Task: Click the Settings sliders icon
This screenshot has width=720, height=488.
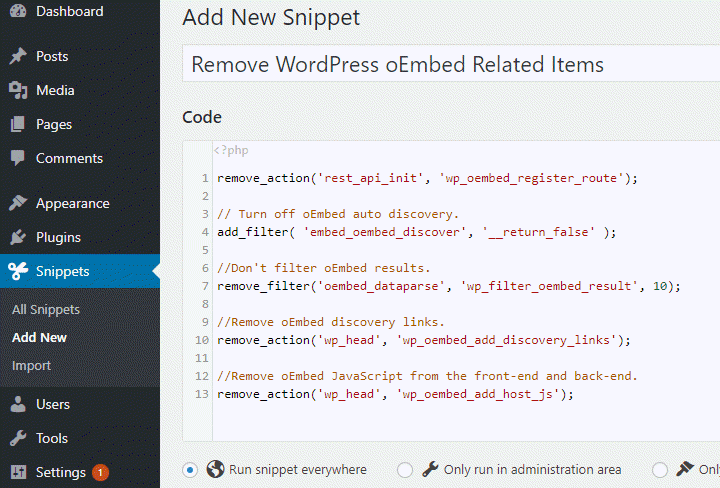Action: 18,472
